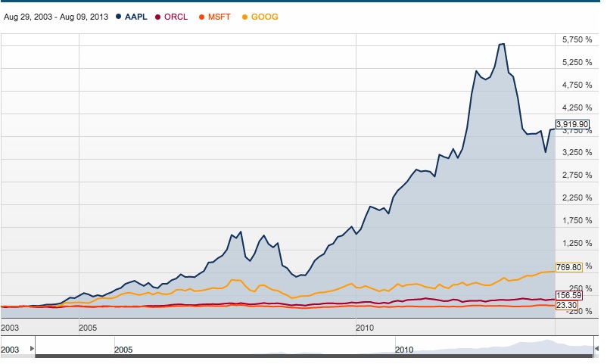Click the 2003 label in the range navigator
607x364 pixels.
[x=10, y=350]
